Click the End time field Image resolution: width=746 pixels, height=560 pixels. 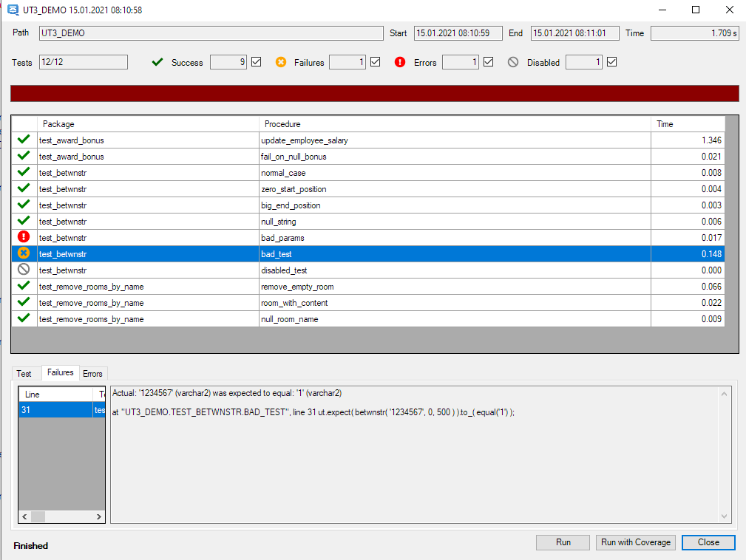click(x=574, y=33)
